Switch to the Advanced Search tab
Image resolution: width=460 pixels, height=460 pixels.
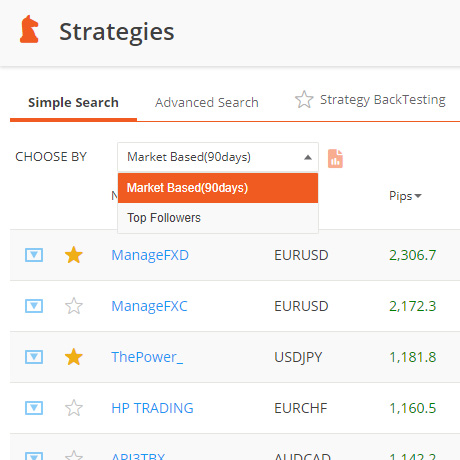click(207, 102)
